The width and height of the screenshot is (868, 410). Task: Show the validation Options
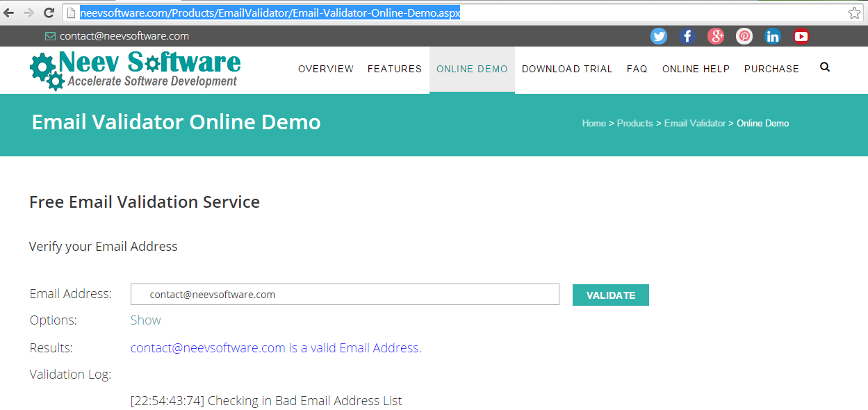coord(145,320)
